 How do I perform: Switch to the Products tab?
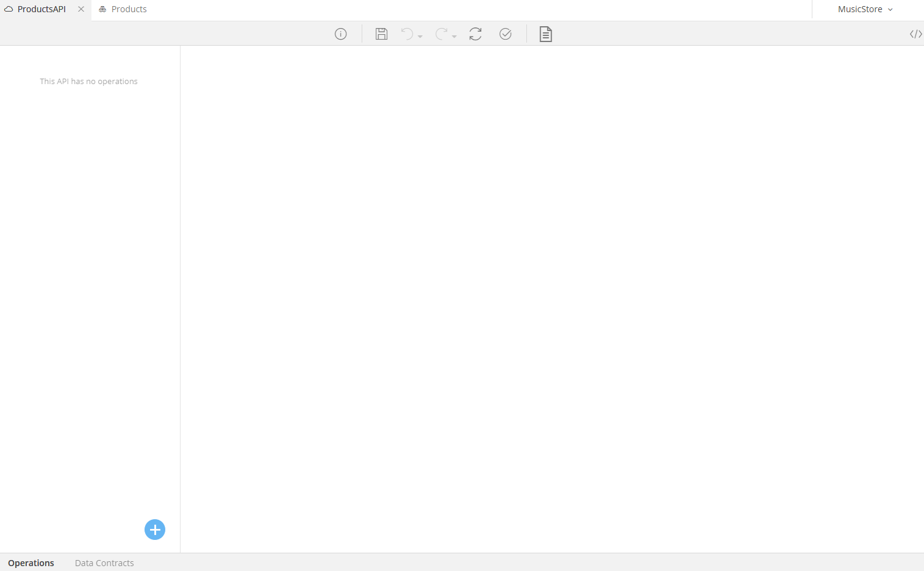pyautogui.click(x=128, y=9)
